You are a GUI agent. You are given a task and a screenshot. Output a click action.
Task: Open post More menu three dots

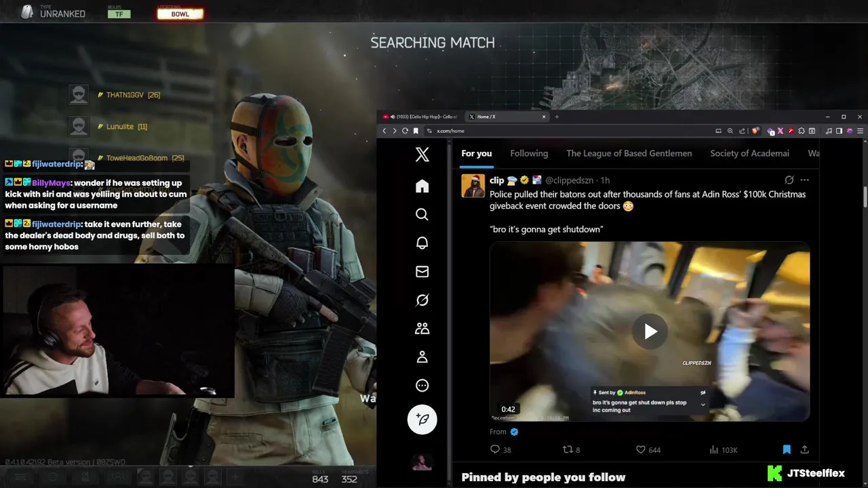[x=804, y=180]
